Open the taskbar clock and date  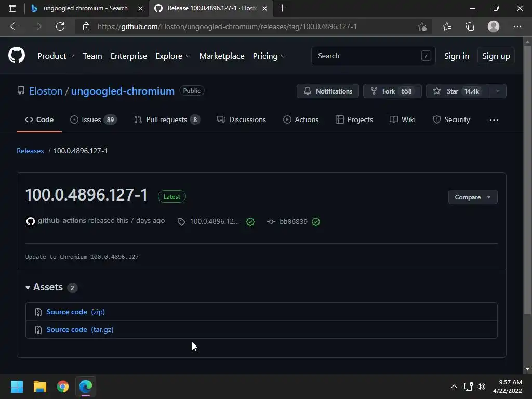click(508, 387)
